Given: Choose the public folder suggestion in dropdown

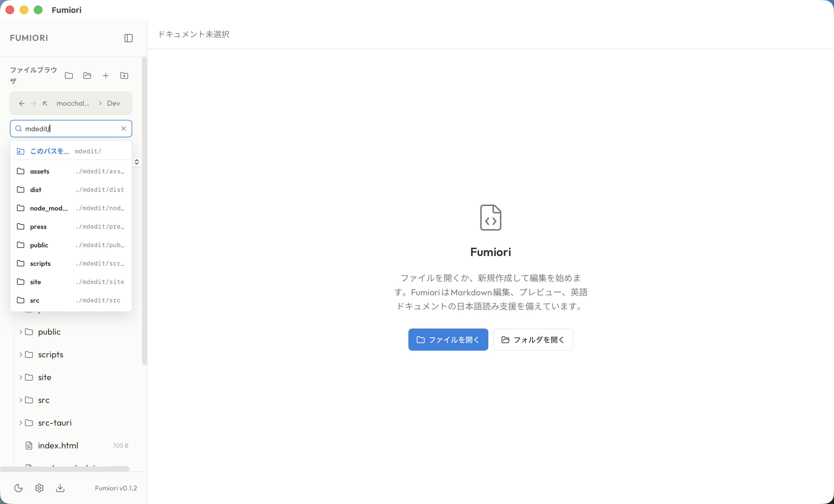Looking at the screenshot, I should (71, 245).
